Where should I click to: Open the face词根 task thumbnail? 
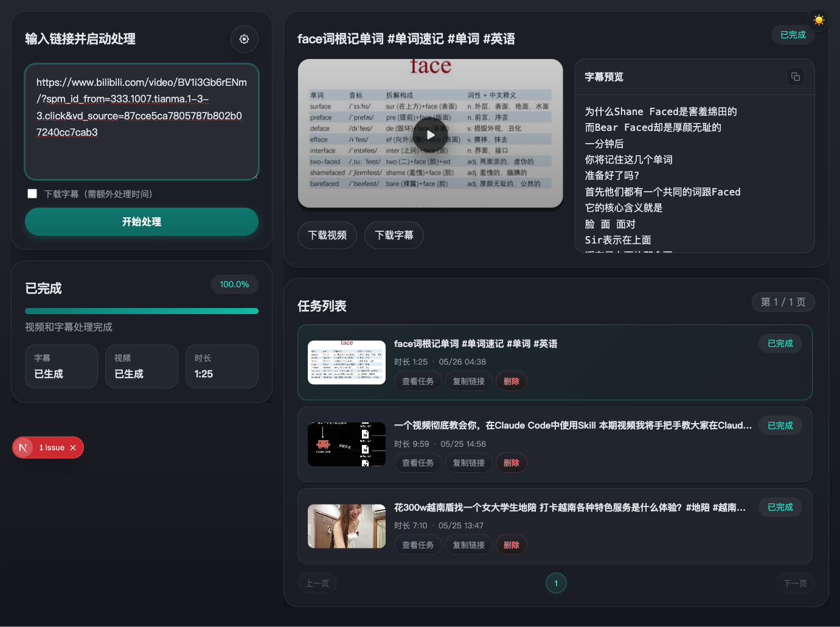pos(347,362)
